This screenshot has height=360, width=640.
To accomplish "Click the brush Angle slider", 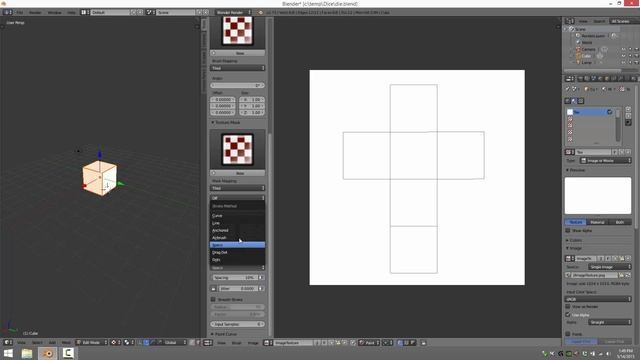I will coord(238,85).
